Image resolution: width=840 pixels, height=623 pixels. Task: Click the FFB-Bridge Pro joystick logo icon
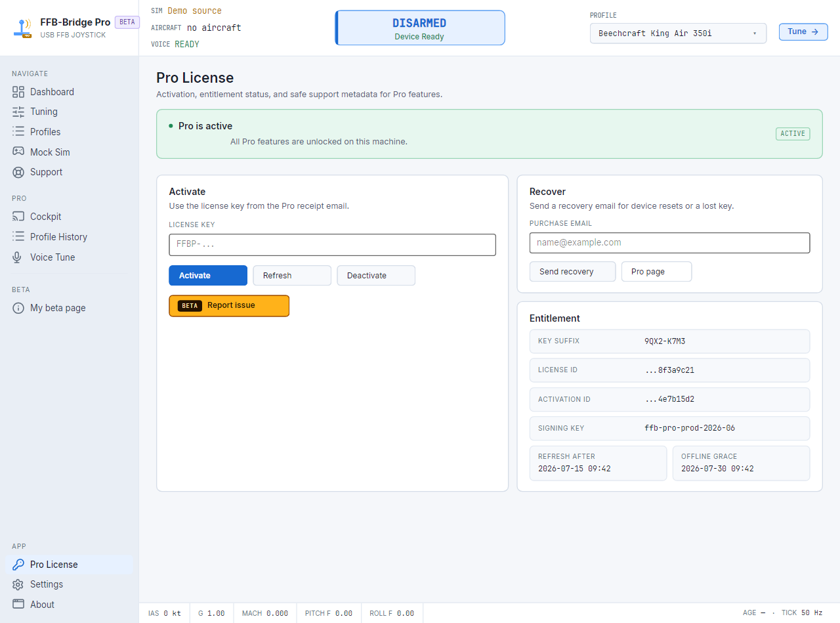coord(23,28)
